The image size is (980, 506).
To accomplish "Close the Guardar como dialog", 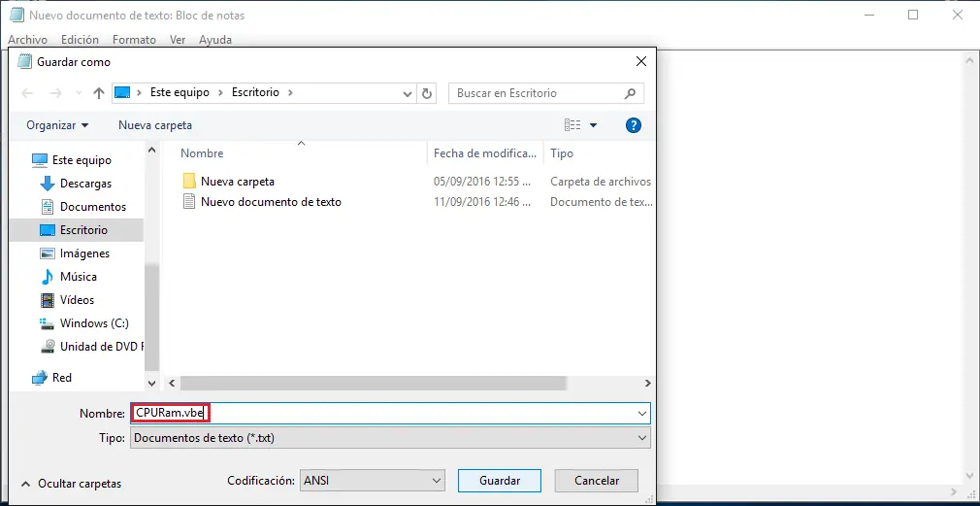I will pyautogui.click(x=640, y=61).
